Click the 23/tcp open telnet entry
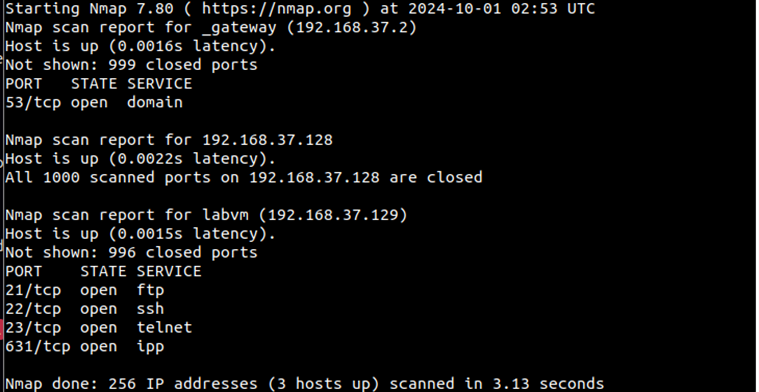This screenshot has height=392, width=759. (99, 328)
